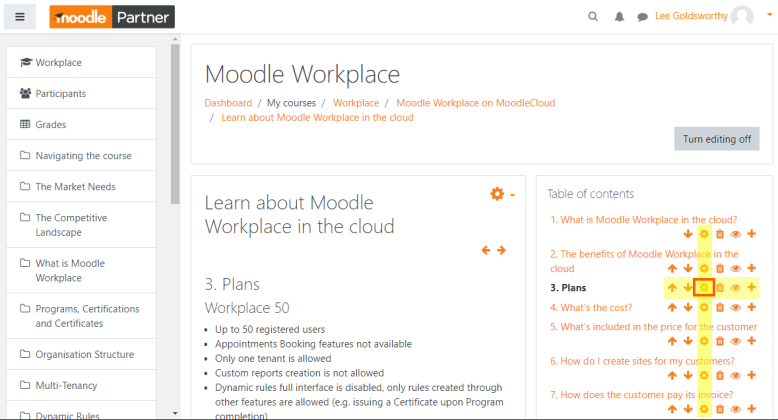The image size is (778, 420).
Task: Follow Moodle Workplace on MoodleCloud breadcrumb
Action: [475, 103]
